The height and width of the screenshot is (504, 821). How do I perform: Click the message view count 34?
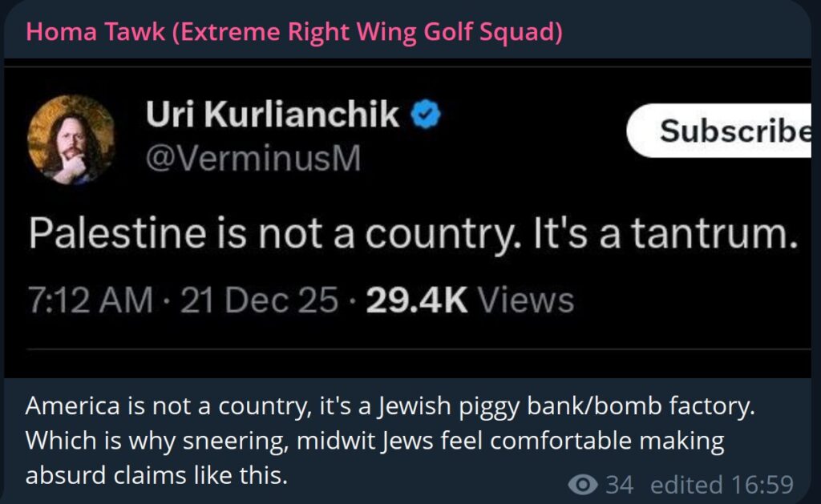[x=619, y=484]
